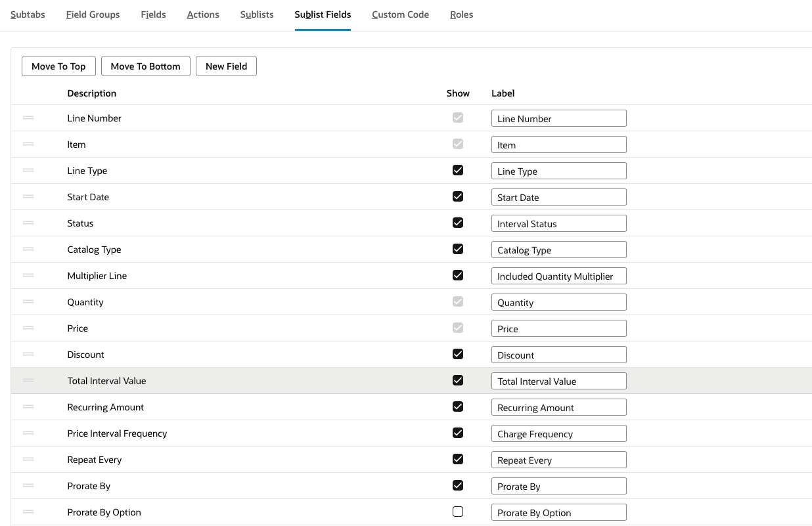The width and height of the screenshot is (812, 526).
Task: Click the drag handle on the Recurring Amount row
Action: point(28,406)
